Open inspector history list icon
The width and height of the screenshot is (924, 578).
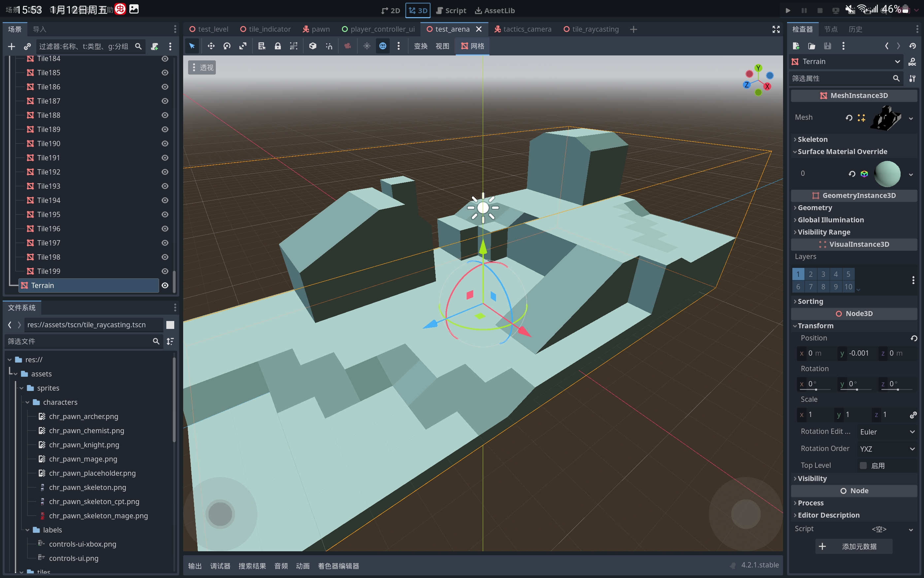[912, 46]
